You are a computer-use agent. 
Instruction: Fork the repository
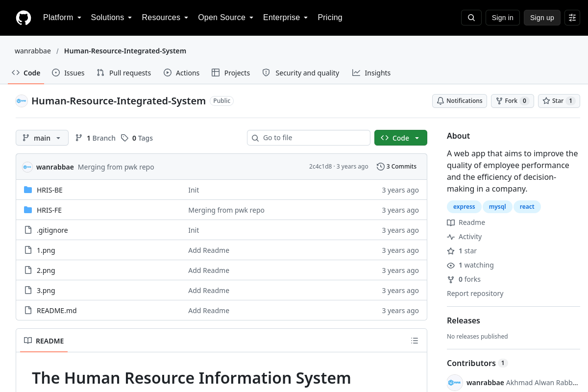pos(513,101)
